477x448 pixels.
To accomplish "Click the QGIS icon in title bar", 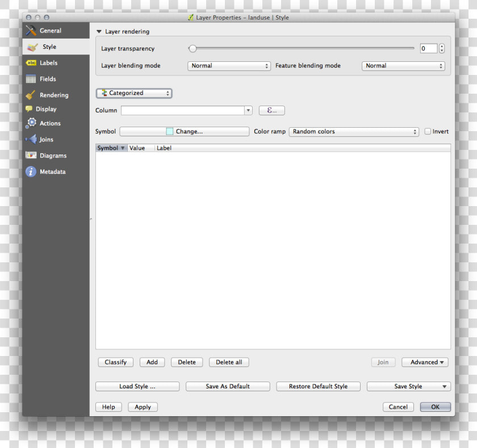I will coord(190,18).
